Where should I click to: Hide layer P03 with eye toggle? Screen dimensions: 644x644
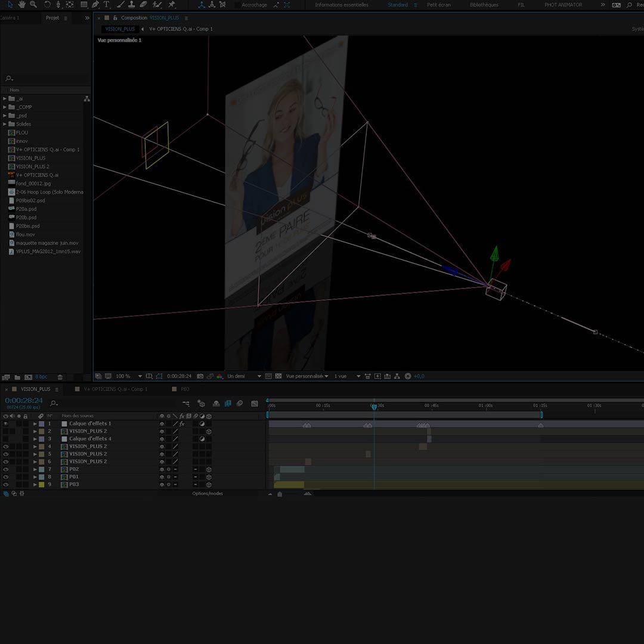point(6,484)
